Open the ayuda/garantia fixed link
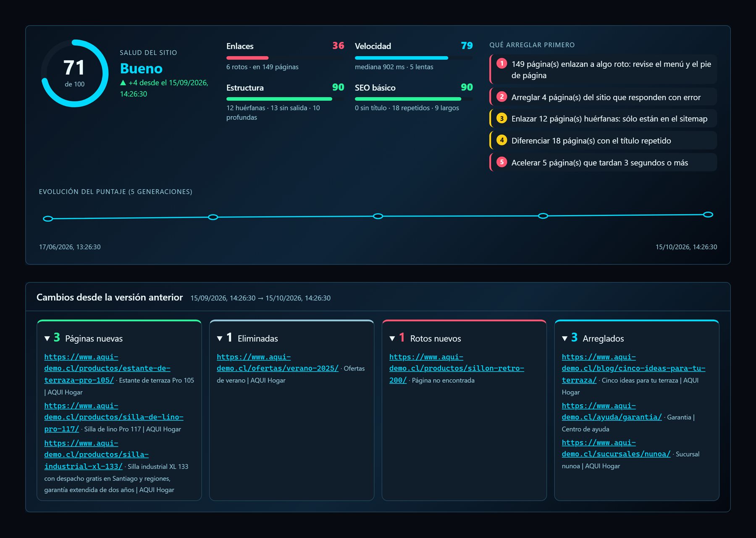Screen dimensions: 756x538 pyautogui.click(x=612, y=411)
